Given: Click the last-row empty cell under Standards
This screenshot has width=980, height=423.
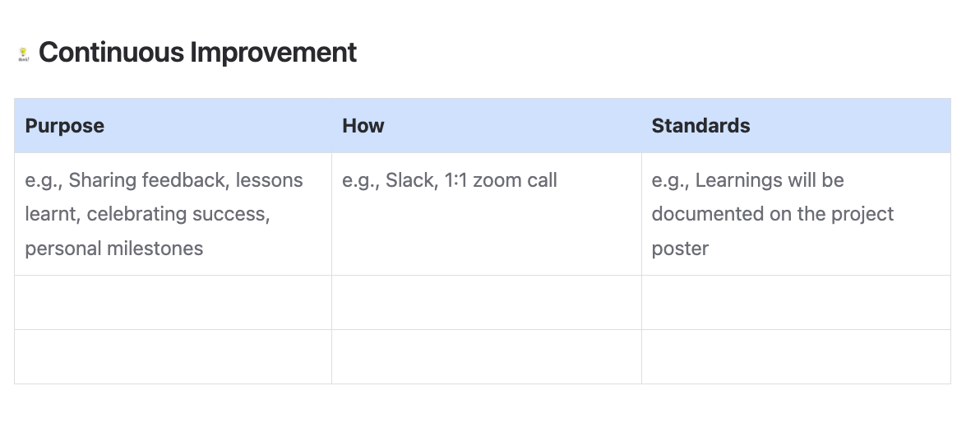Looking at the screenshot, I should [796, 356].
